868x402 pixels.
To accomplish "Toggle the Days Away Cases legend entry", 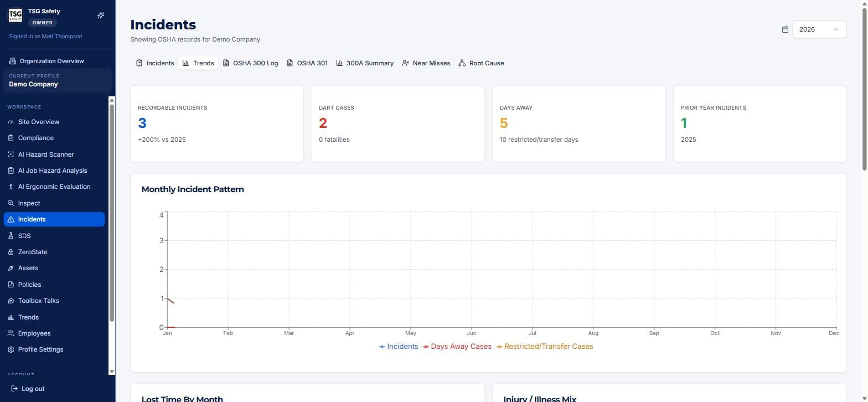I will pyautogui.click(x=457, y=347).
